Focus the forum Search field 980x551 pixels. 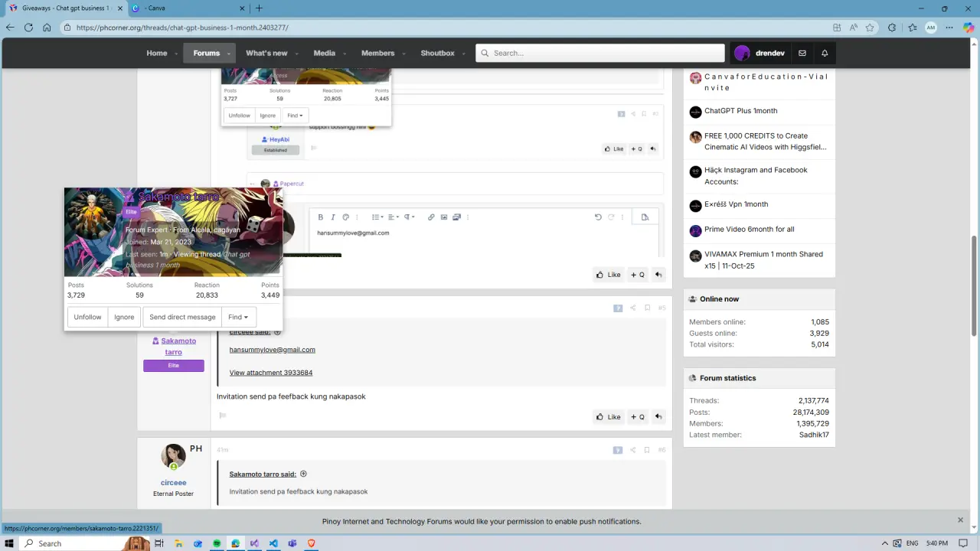click(x=600, y=53)
